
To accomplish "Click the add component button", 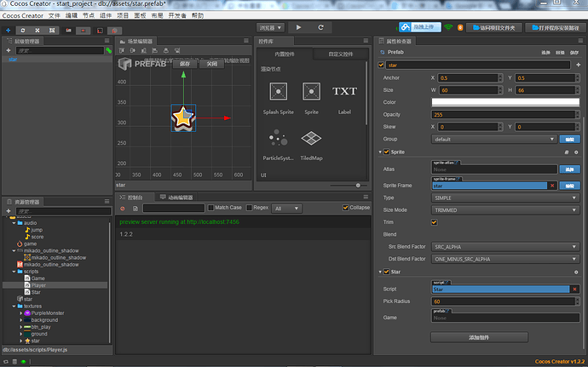I will [x=479, y=337].
